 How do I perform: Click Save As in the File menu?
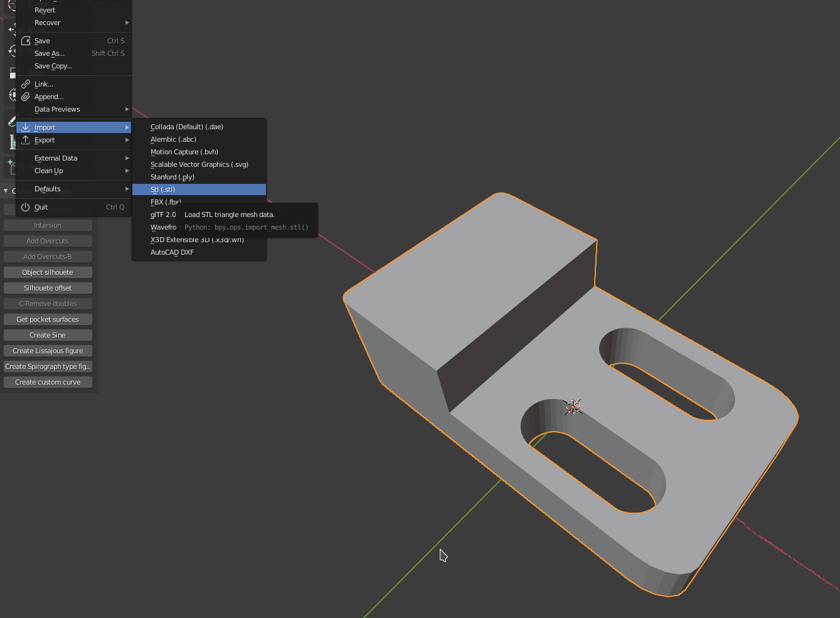tap(49, 53)
